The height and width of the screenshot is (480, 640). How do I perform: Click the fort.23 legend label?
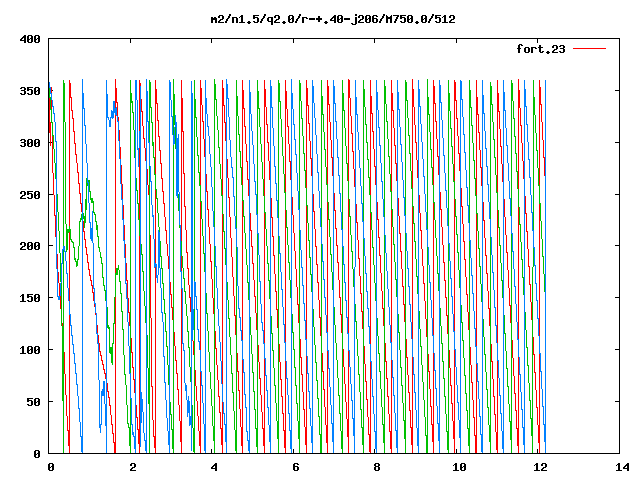coord(541,49)
